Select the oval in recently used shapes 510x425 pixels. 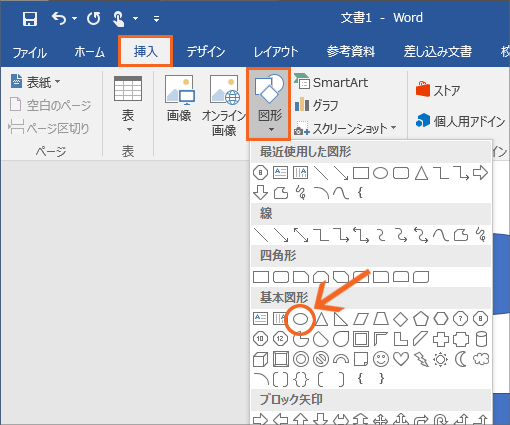pyautogui.click(x=380, y=173)
